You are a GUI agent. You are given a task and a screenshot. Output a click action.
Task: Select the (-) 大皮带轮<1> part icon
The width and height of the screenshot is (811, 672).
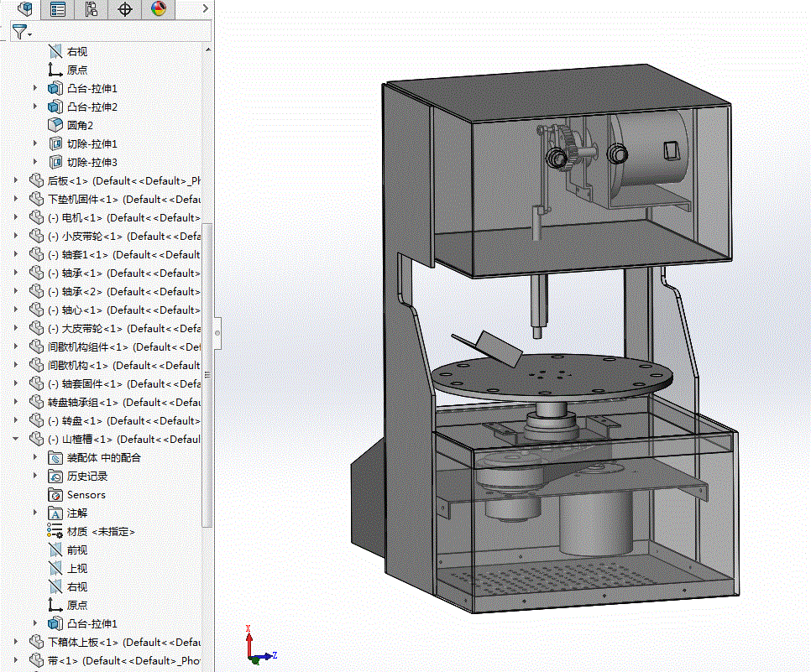[36, 328]
